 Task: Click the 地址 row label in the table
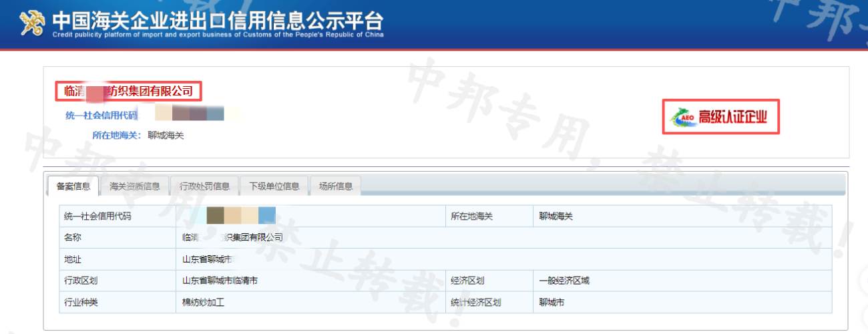(x=73, y=259)
